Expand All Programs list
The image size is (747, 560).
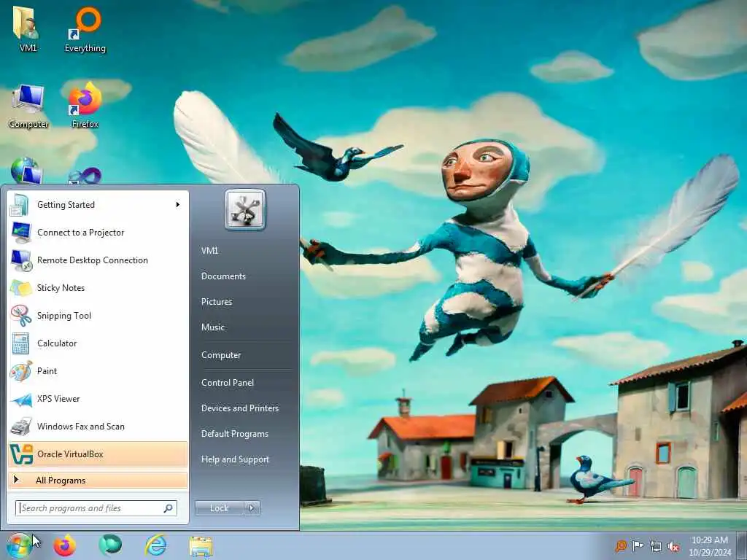pyautogui.click(x=98, y=480)
